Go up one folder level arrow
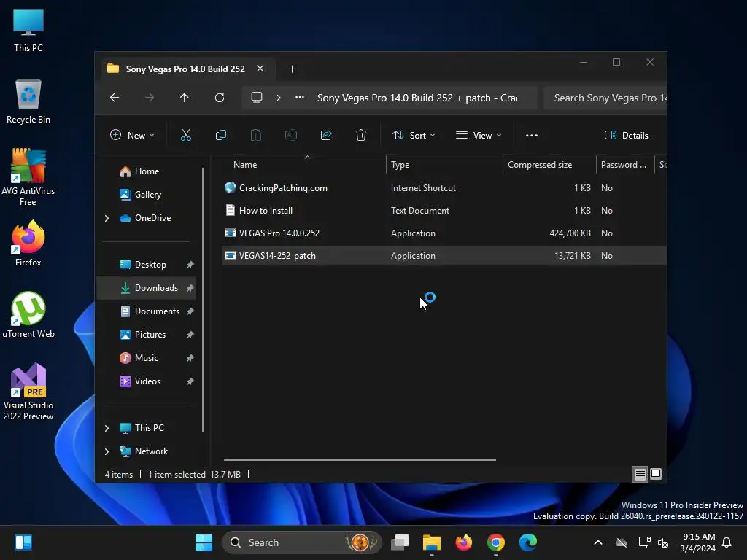The height and width of the screenshot is (560, 747). (185, 98)
